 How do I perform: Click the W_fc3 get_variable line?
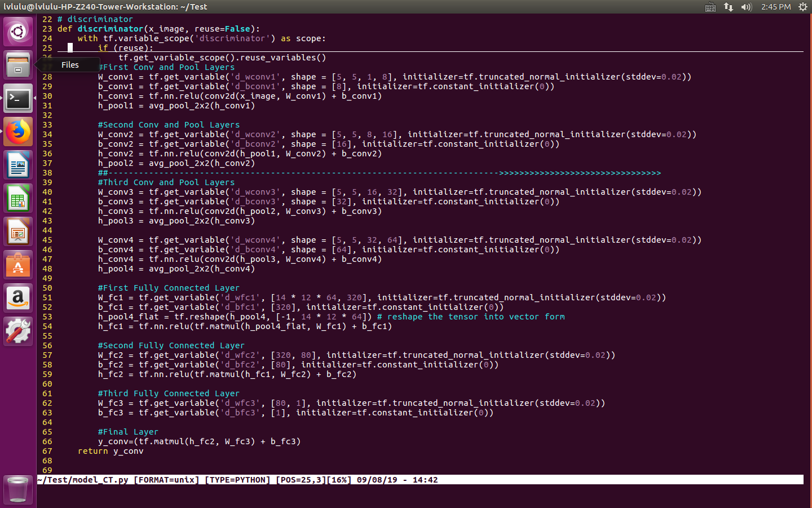click(x=351, y=403)
